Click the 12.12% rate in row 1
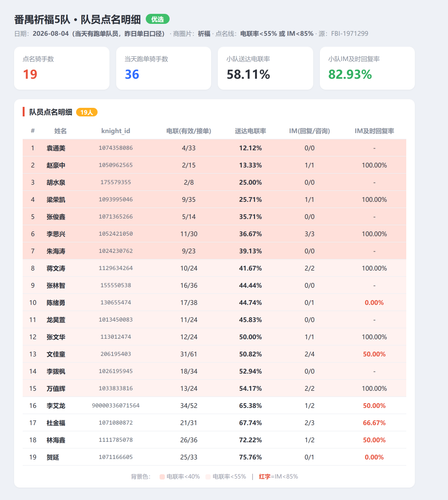448x500 pixels. tap(250, 148)
